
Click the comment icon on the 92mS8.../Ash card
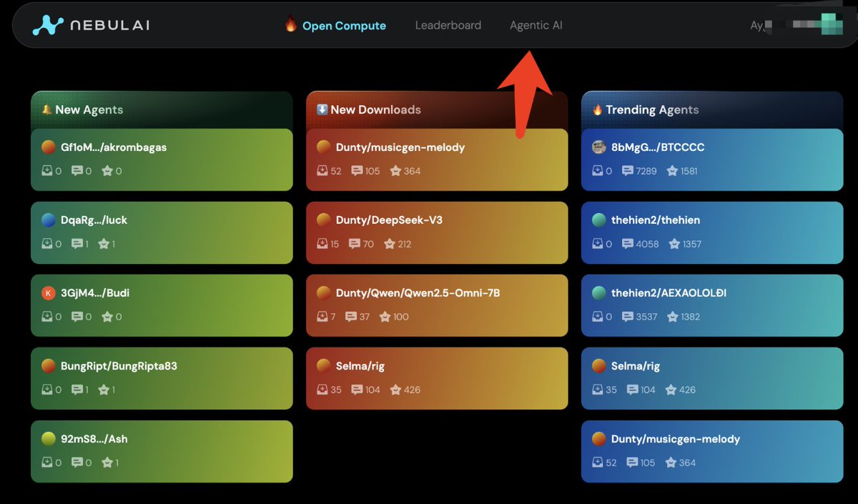[77, 463]
